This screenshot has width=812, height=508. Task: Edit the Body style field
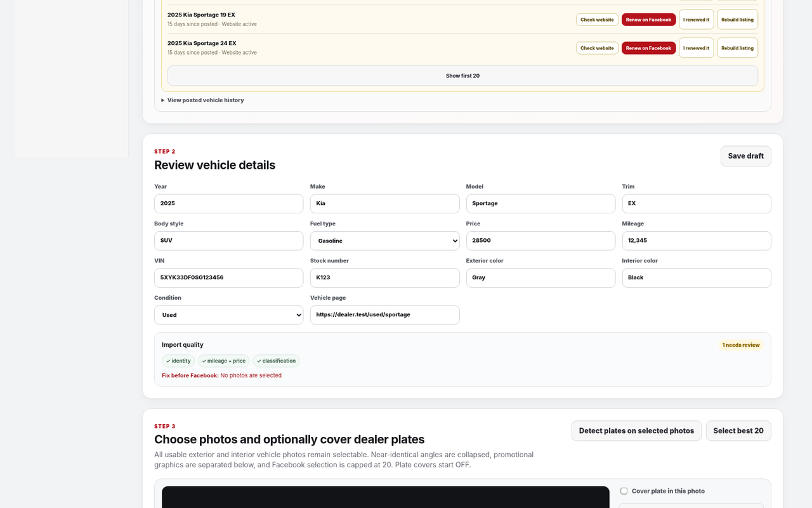click(228, 241)
